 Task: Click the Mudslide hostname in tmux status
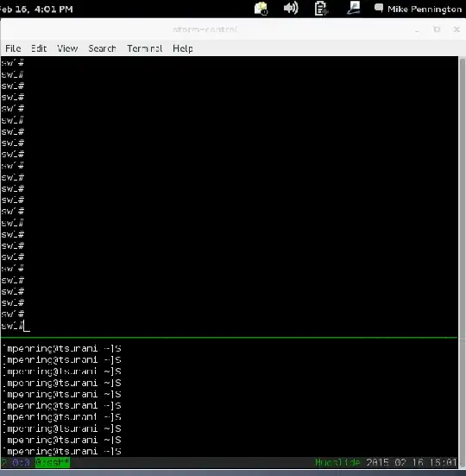(337, 463)
